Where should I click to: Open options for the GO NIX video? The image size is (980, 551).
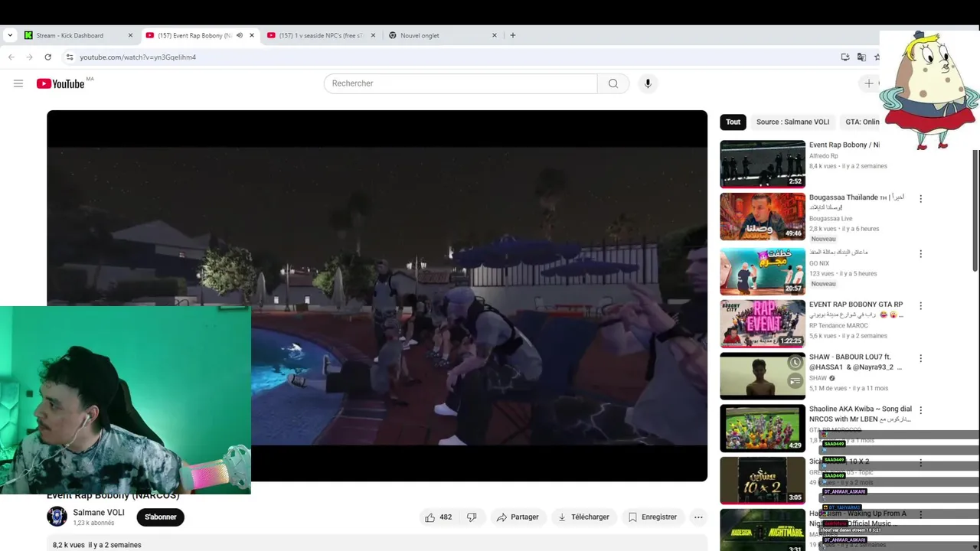pyautogui.click(x=921, y=253)
